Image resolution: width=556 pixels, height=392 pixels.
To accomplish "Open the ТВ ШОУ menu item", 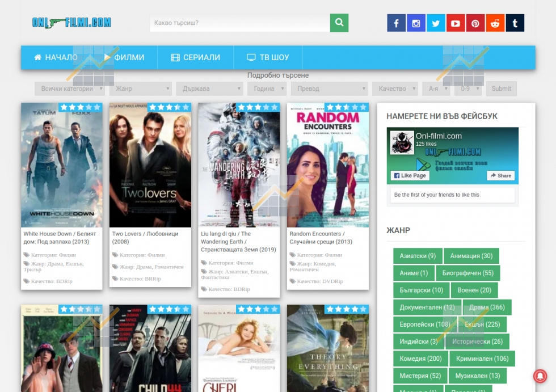I will (x=268, y=57).
